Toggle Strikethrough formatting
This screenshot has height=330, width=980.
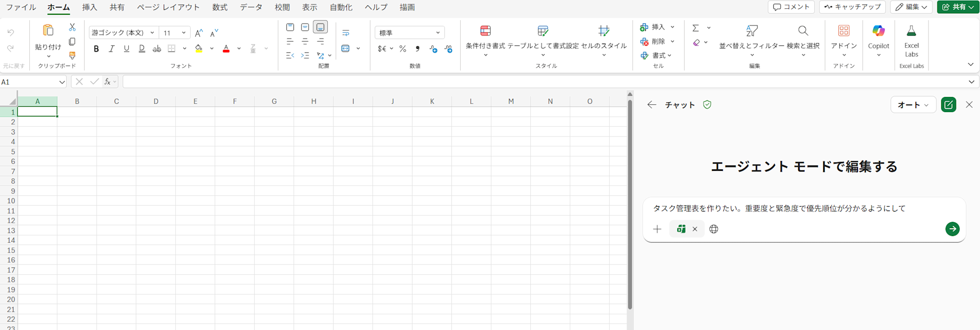coord(157,48)
